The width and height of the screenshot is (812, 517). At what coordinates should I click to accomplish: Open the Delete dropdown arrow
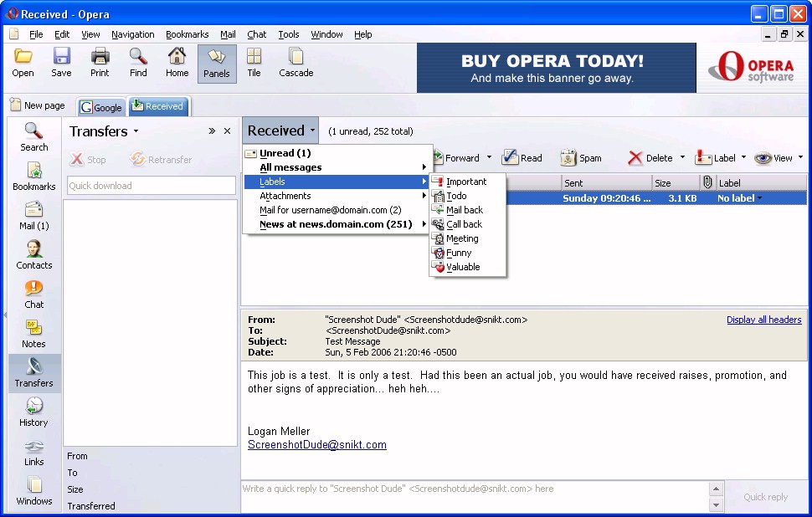tap(682, 156)
